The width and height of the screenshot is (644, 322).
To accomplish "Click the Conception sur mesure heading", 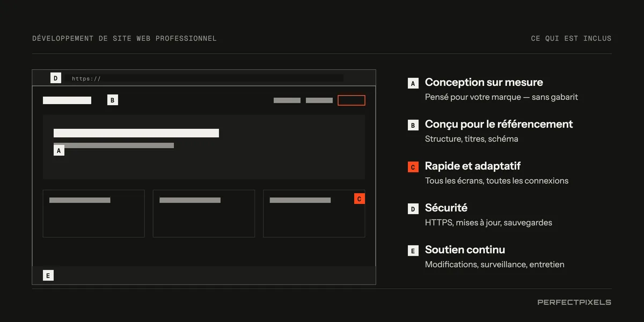I will coord(484,82).
